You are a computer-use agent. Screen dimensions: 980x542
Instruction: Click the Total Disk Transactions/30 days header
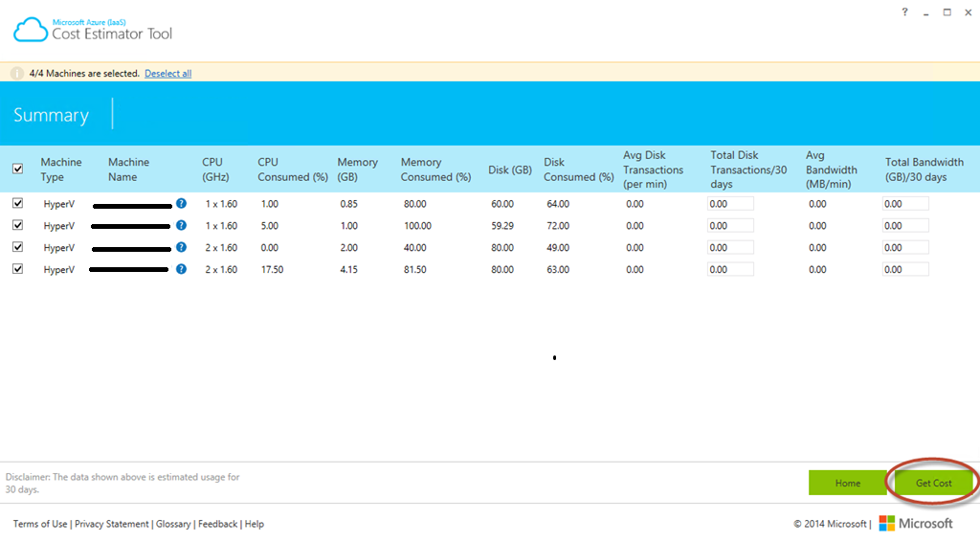tap(748, 169)
